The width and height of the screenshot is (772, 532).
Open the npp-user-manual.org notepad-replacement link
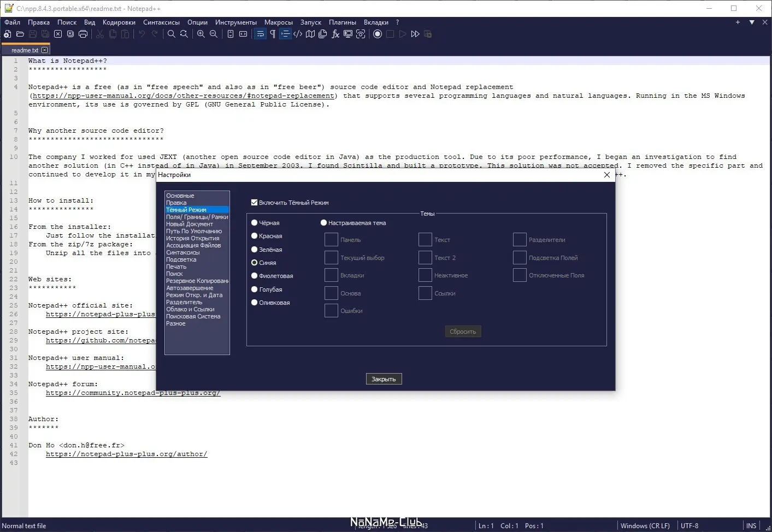(x=184, y=96)
